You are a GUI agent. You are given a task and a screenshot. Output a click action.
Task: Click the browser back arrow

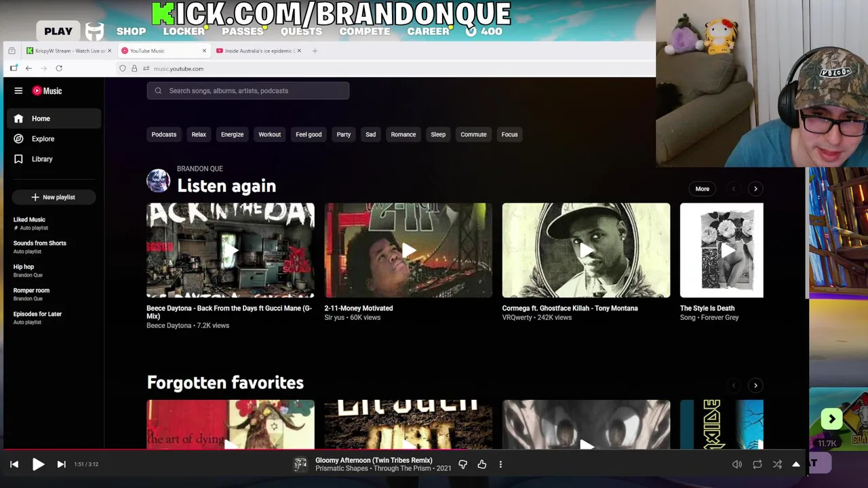pyautogui.click(x=28, y=68)
